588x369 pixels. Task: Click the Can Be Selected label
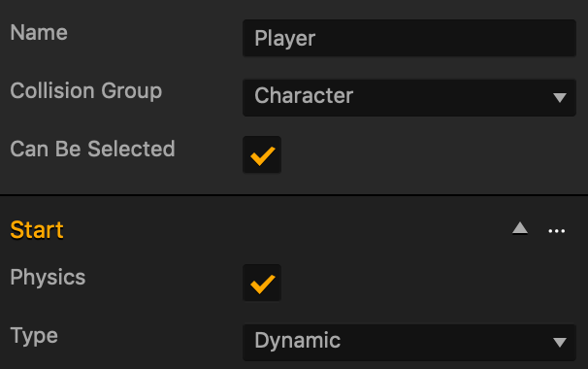pyautogui.click(x=92, y=149)
